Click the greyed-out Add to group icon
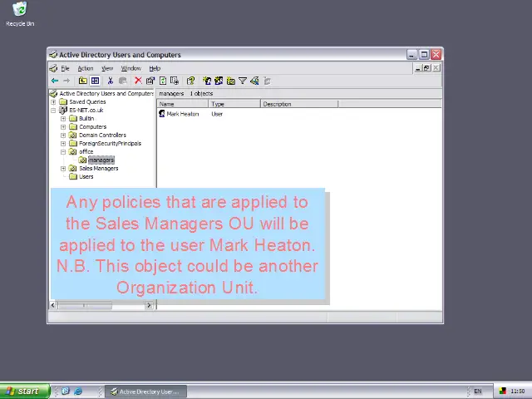 pos(268,81)
